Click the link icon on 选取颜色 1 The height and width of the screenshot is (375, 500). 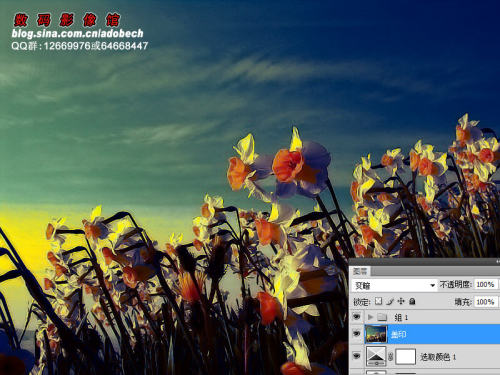pyautogui.click(x=391, y=357)
